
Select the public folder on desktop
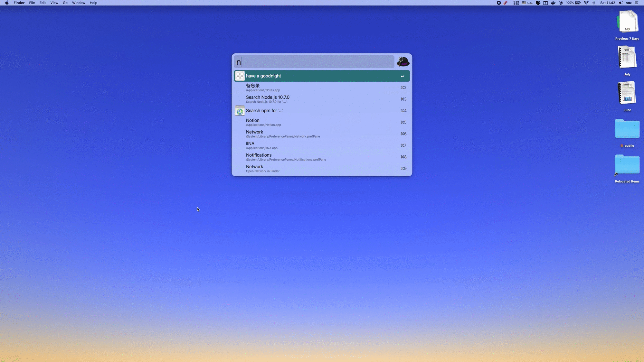tap(627, 133)
